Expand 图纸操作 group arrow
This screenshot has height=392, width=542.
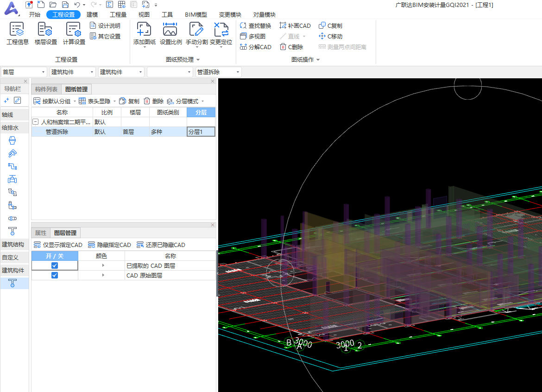(x=318, y=60)
